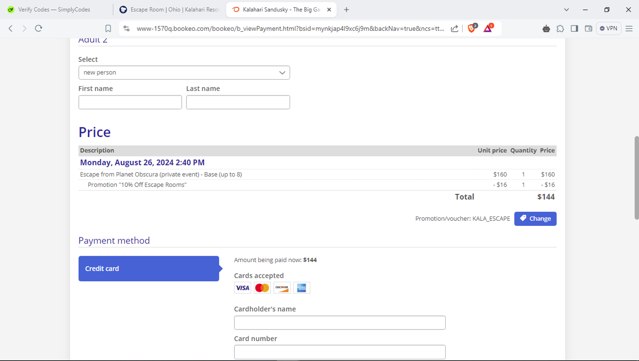The width and height of the screenshot is (639, 361).
Task: Switch to the Verify Codes SimplyCodes tab
Action: point(54,9)
